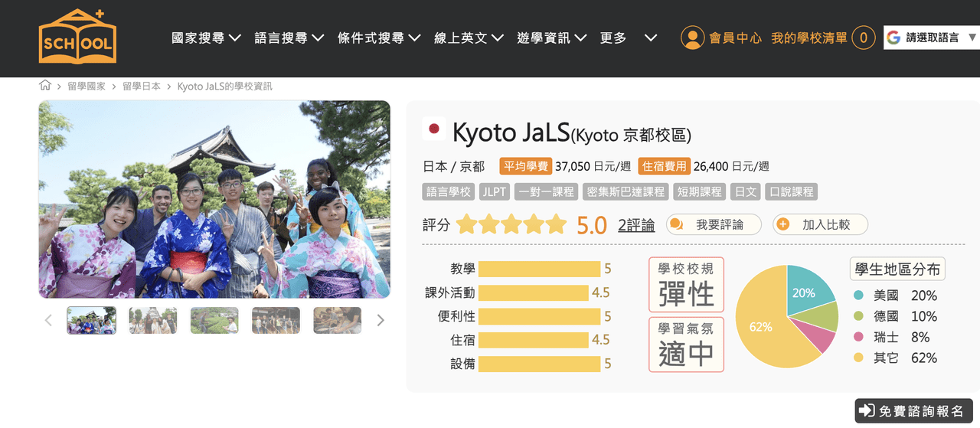Click the 美國 teal legend dot
This screenshot has height=428, width=980.
tap(858, 296)
